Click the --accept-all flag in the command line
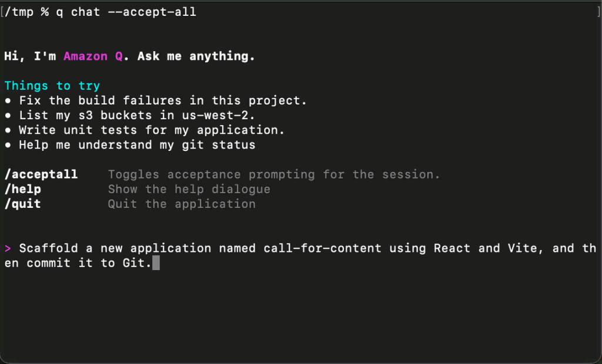The image size is (602, 364). click(x=152, y=12)
